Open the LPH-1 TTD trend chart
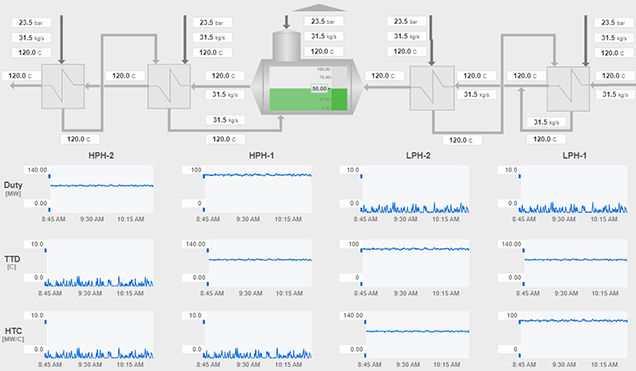Screen dimensions: 636x371 click(576, 263)
